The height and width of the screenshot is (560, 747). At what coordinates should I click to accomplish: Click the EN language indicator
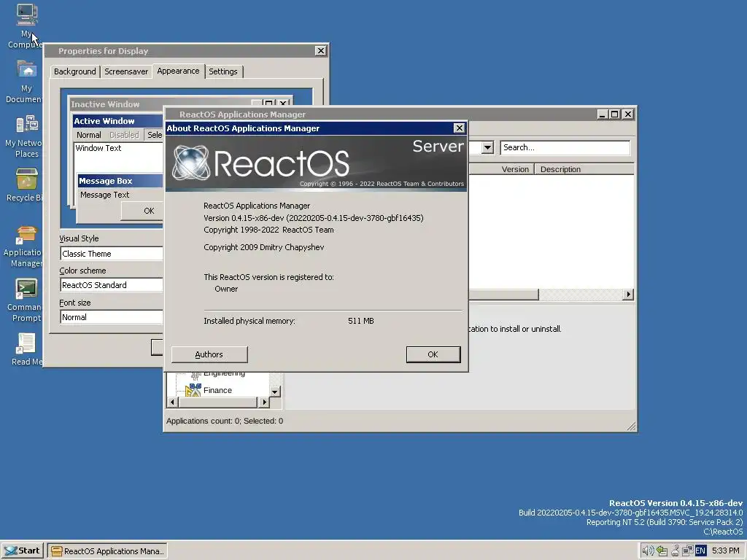[700, 551]
